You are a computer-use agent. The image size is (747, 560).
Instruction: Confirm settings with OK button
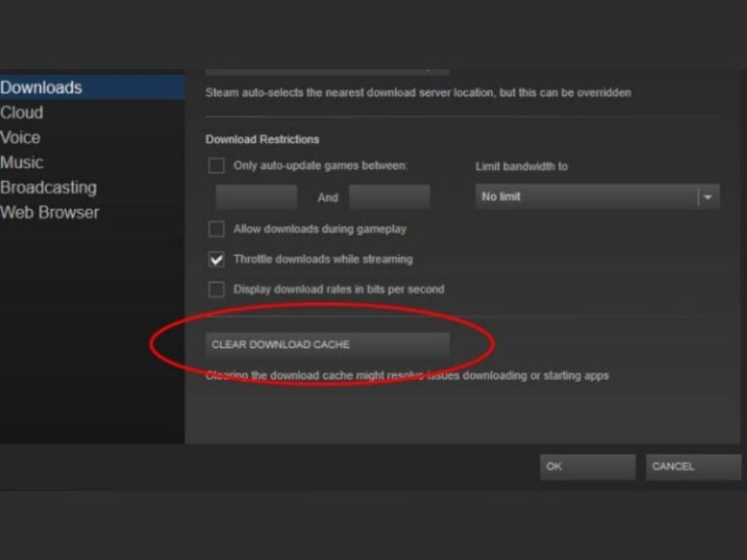coord(587,467)
